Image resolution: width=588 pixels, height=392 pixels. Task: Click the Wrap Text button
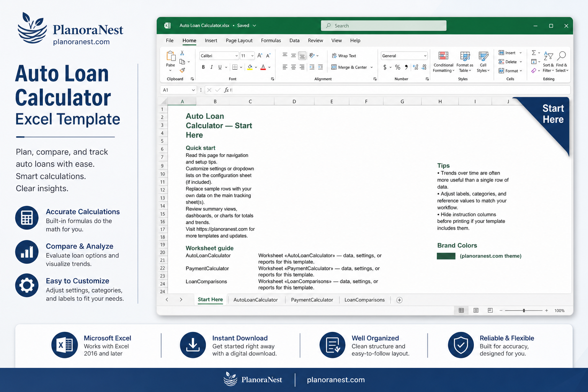(x=344, y=56)
